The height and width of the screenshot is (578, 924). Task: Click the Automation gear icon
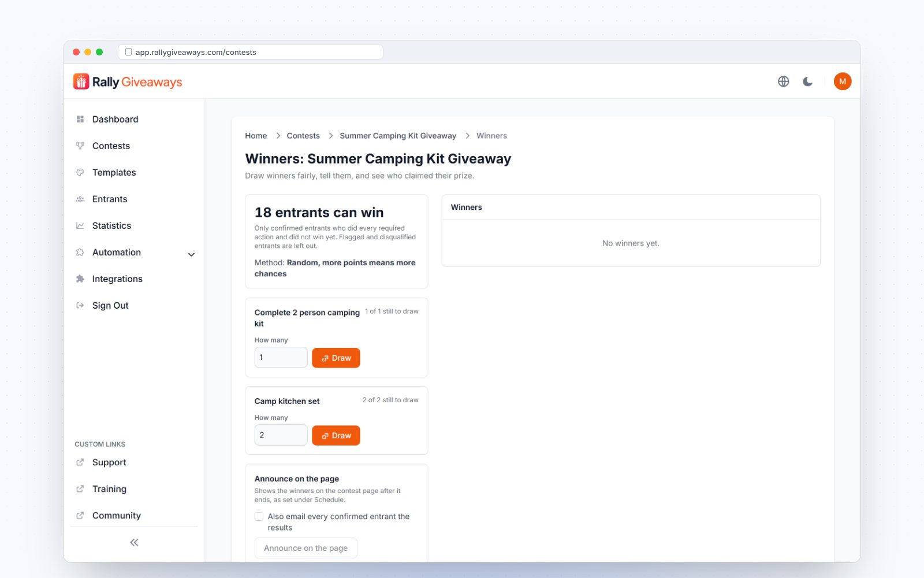click(x=80, y=252)
